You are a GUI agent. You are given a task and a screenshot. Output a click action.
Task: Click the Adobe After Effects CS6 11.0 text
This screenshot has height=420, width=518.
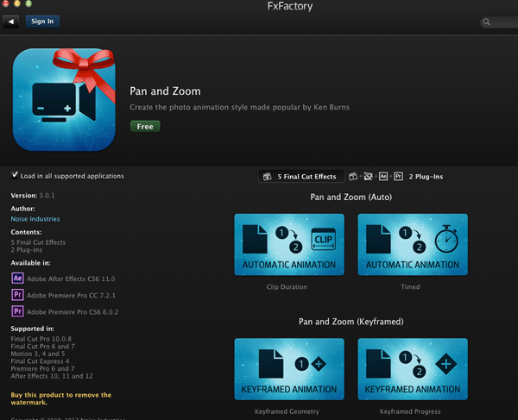pos(71,279)
